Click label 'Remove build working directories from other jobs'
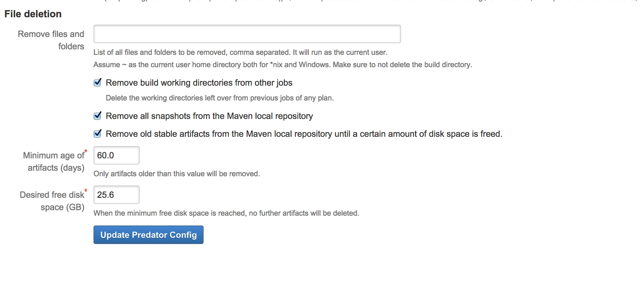This screenshot has width=644, height=289. tap(199, 83)
